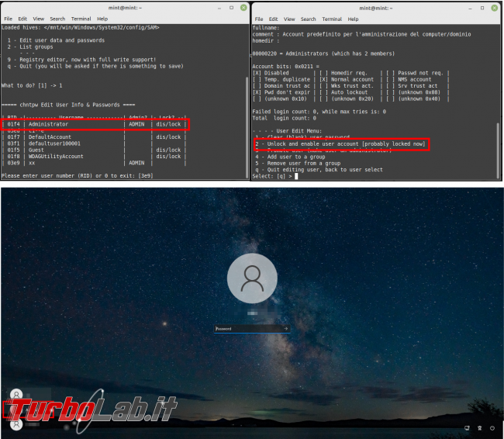Open View menu in the left terminal
The width and height of the screenshot is (504, 439).
click(x=38, y=19)
